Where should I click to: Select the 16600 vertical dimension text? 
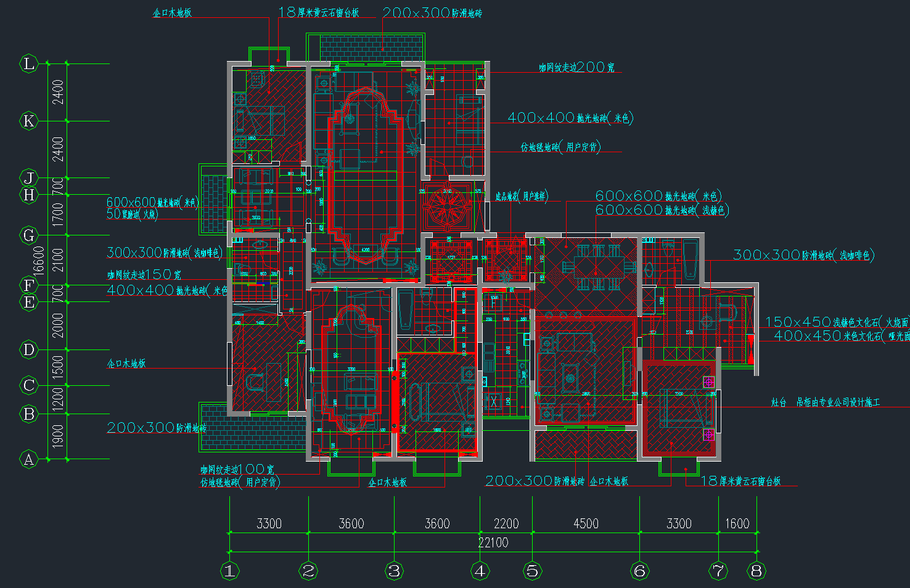click(39, 260)
